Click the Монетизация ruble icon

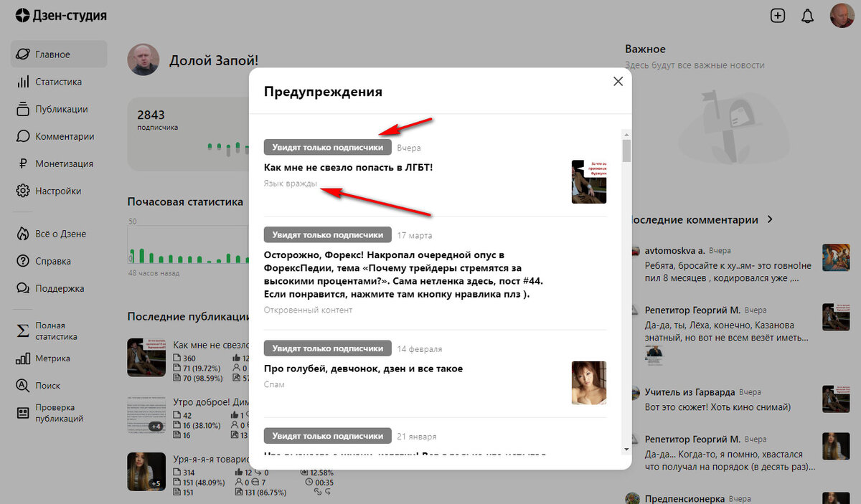coord(23,163)
